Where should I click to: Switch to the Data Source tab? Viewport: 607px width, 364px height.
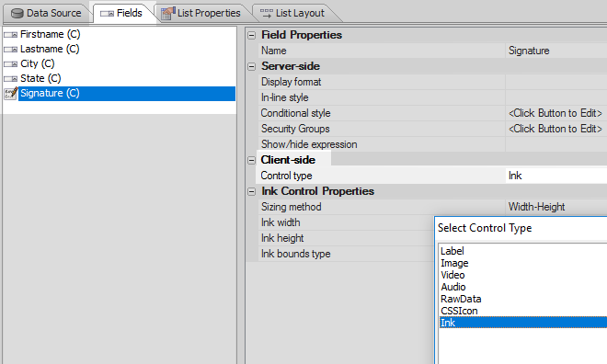(47, 13)
